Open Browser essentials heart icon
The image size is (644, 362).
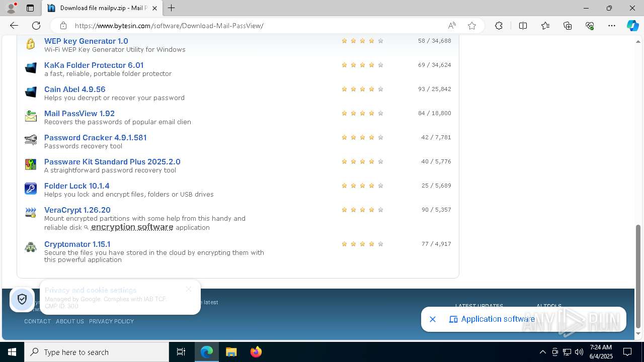pos(590,26)
